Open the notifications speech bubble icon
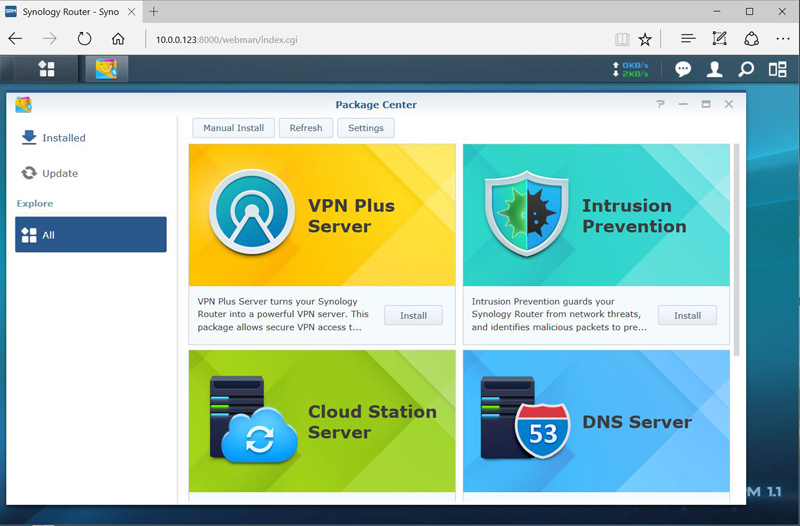 pos(683,69)
